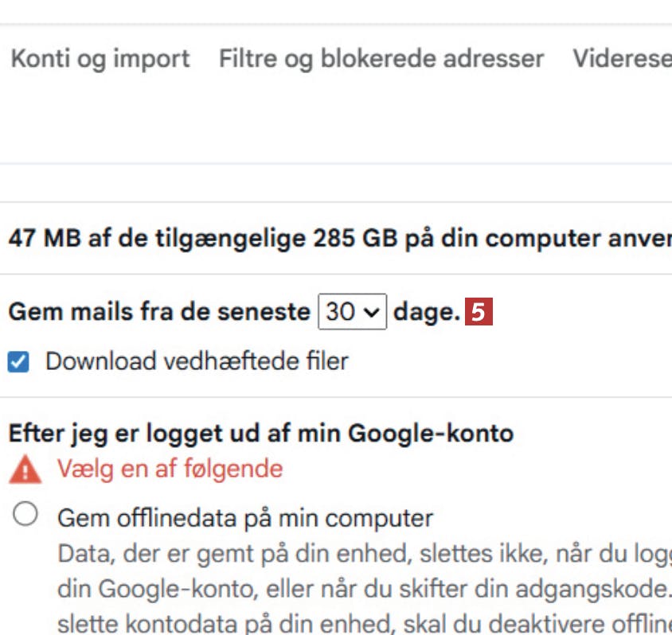This screenshot has width=672, height=635.
Task: Open the 30 days dropdown
Action: (x=352, y=312)
